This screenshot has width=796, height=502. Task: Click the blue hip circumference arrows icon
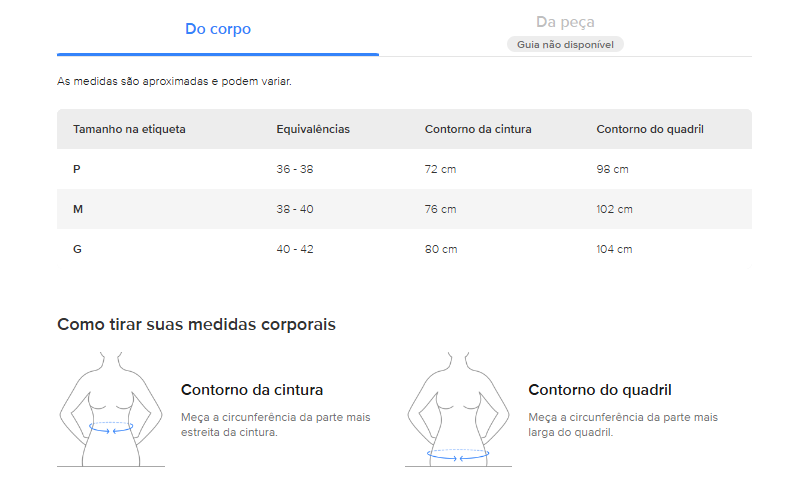pyautogui.click(x=458, y=455)
